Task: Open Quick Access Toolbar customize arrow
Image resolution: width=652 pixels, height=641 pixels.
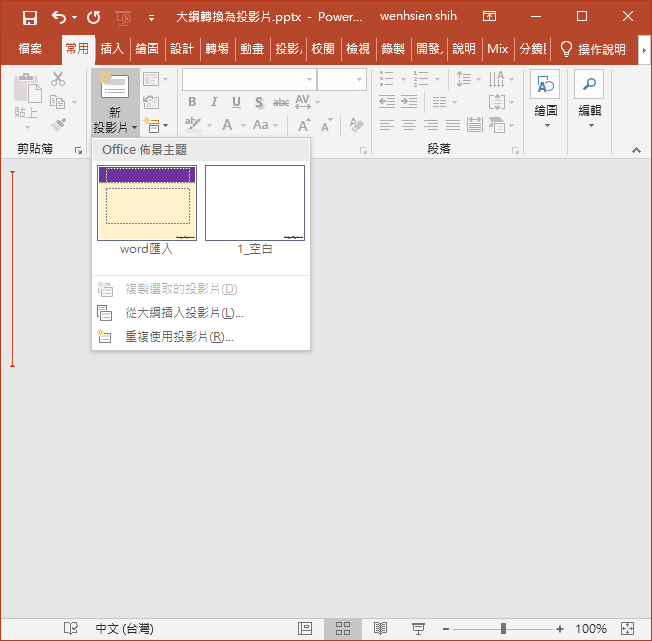Action: 151,18
